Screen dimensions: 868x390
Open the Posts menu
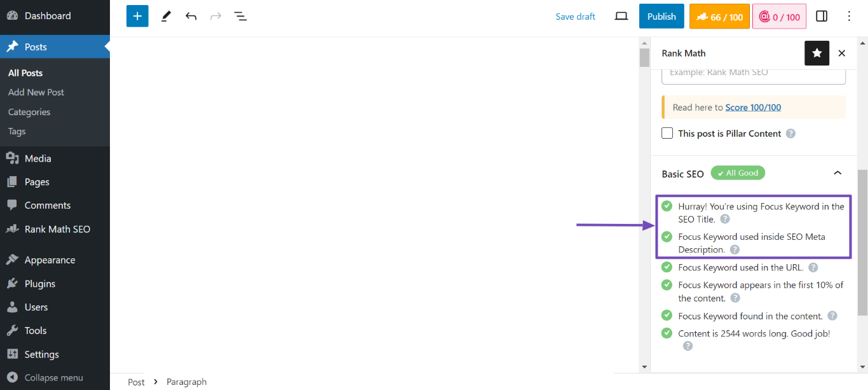click(x=55, y=46)
